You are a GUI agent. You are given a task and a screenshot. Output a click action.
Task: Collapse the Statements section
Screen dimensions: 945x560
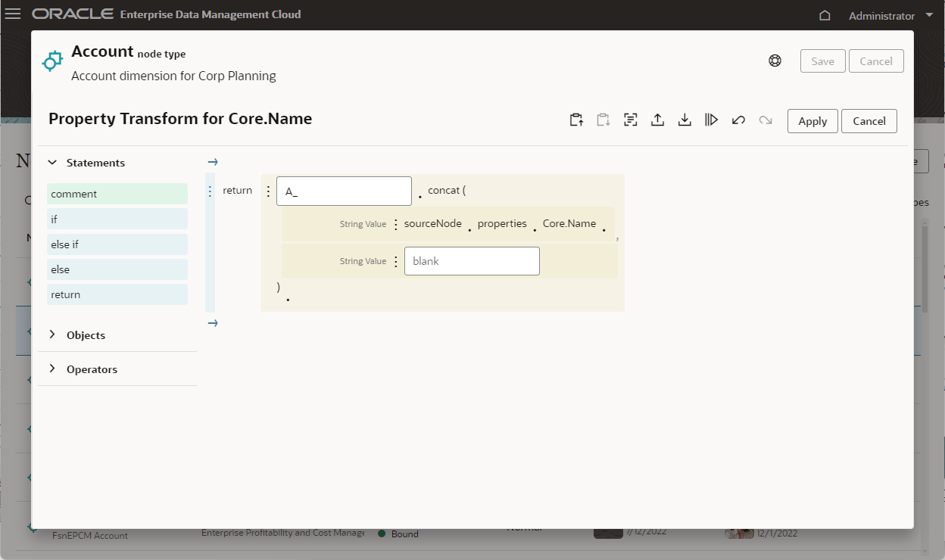52,163
